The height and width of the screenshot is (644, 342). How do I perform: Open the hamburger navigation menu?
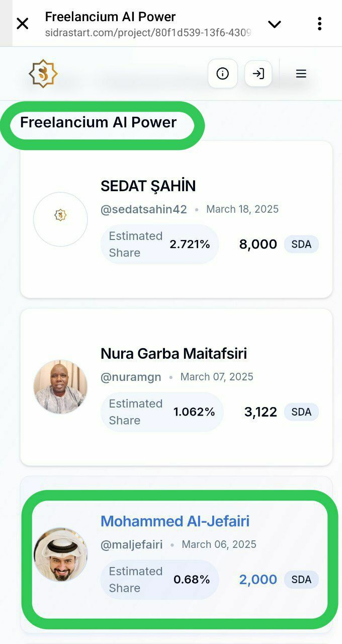pyautogui.click(x=301, y=74)
